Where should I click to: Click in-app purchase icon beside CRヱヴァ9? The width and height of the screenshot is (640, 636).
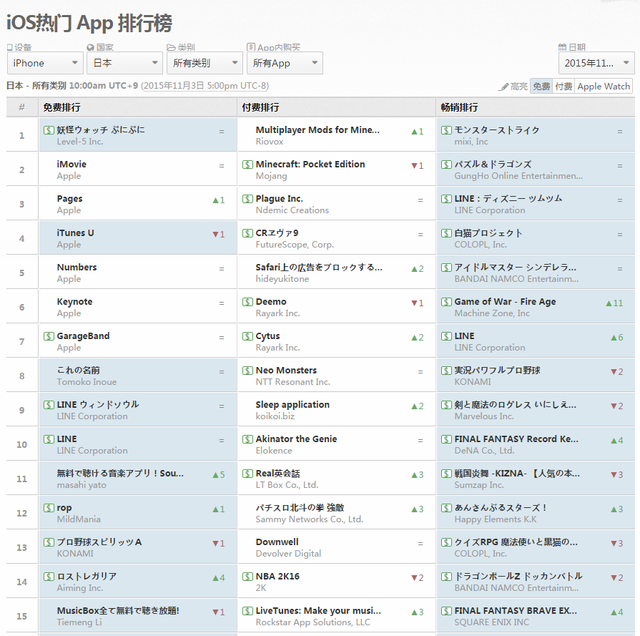[247, 233]
